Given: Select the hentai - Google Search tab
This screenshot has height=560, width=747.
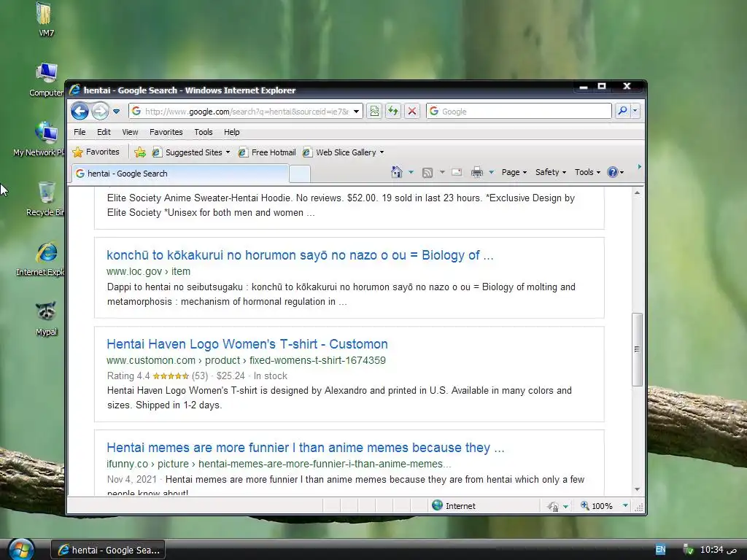Looking at the screenshot, I should tap(180, 174).
